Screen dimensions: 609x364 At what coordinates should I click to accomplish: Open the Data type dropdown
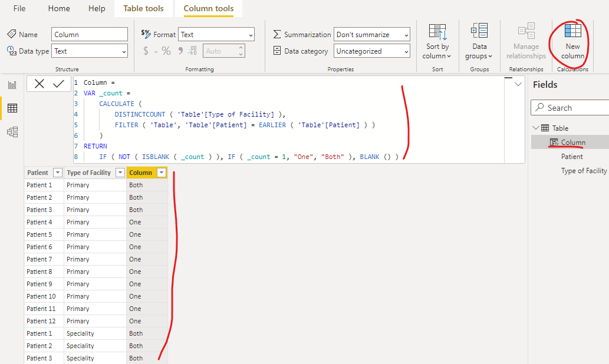90,51
